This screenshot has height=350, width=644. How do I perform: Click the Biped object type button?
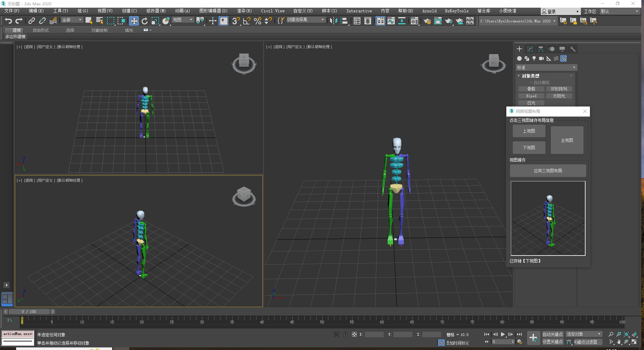click(531, 96)
